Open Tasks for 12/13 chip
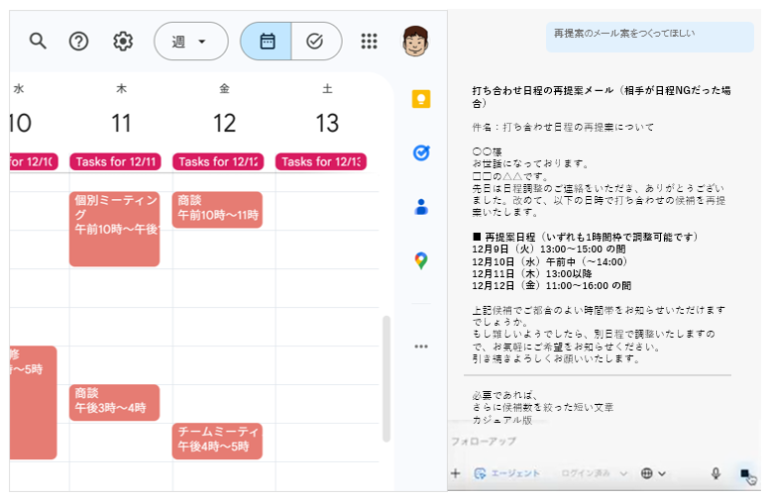 coord(321,162)
